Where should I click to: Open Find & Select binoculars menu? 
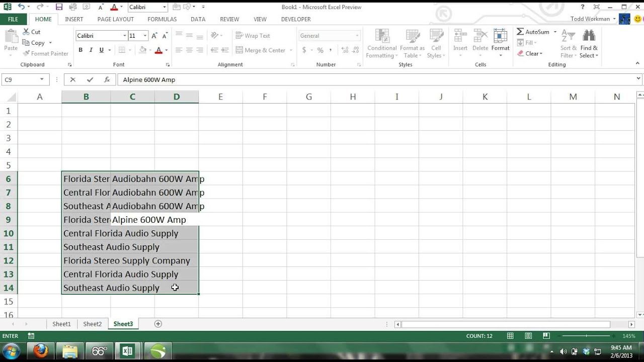[589, 44]
